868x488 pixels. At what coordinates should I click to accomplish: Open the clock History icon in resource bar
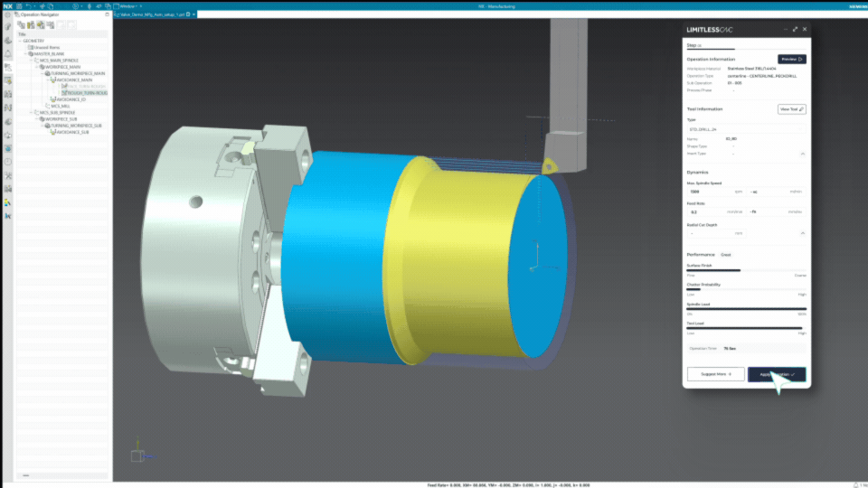[x=8, y=162]
